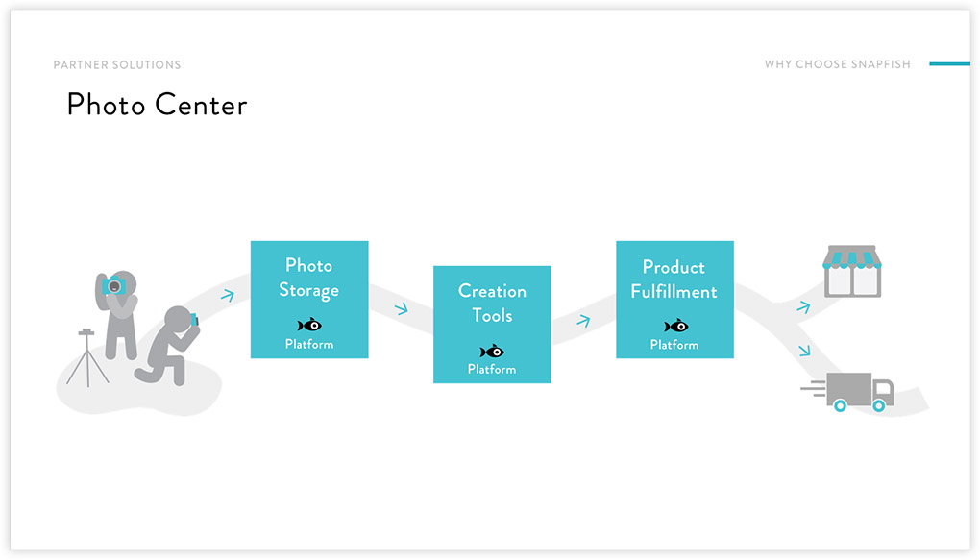Click the fish logo in Photo Storage
The width and height of the screenshot is (980, 560).
click(309, 325)
